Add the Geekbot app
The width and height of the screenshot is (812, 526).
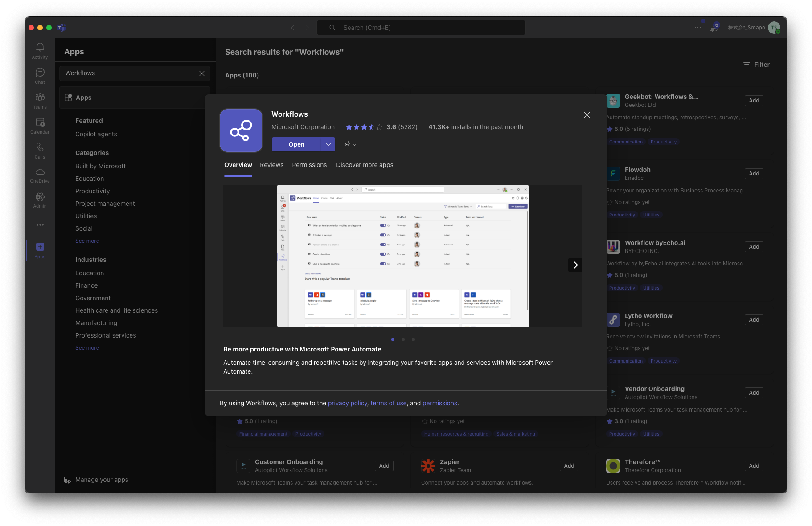(x=754, y=101)
